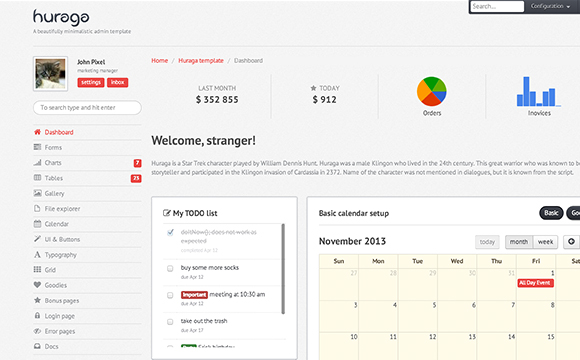Open the Login page lock icon

(x=37, y=316)
